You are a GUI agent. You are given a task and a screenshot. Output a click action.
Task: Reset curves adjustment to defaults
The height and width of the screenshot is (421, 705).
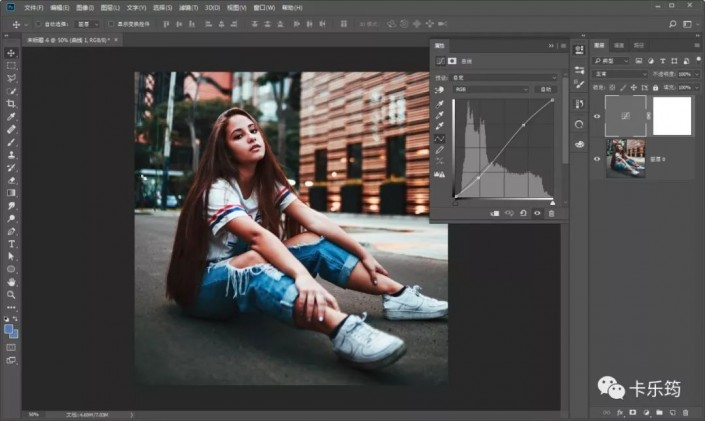coord(523,213)
